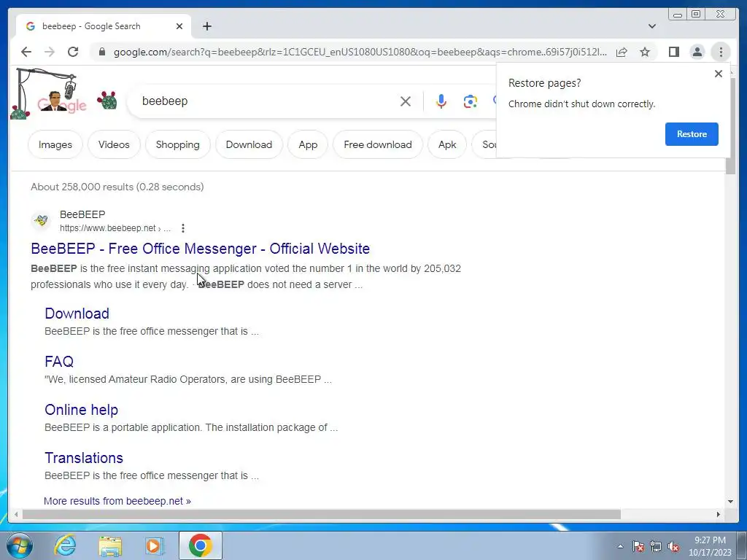The image size is (747, 560).
Task: Launch Internet Explorer from the taskbar
Action: tap(65, 545)
